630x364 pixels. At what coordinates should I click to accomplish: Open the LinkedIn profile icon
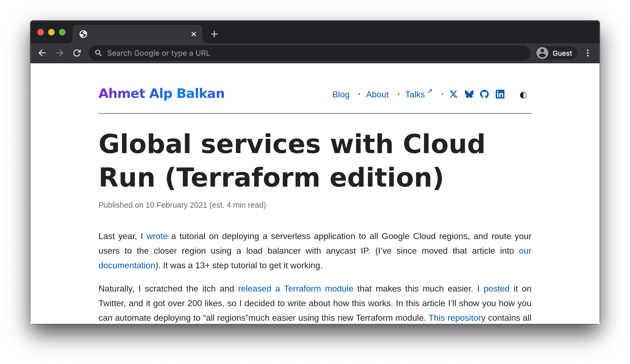coord(500,94)
